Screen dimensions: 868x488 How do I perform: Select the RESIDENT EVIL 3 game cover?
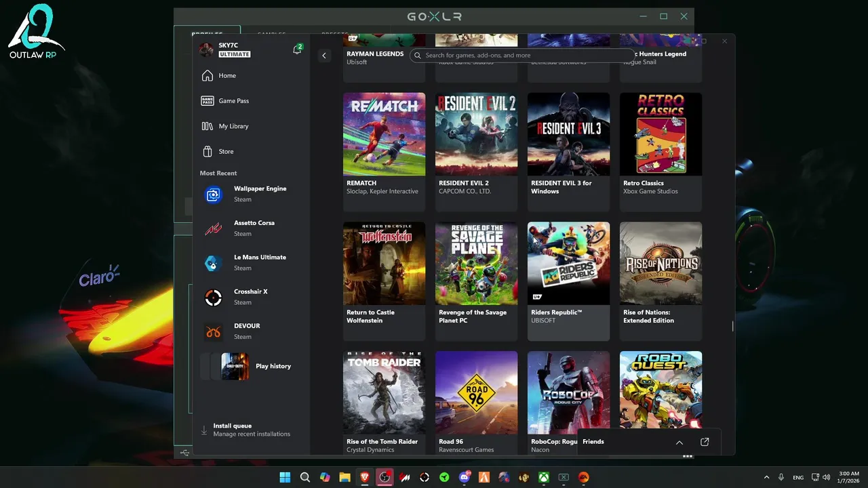pyautogui.click(x=569, y=134)
